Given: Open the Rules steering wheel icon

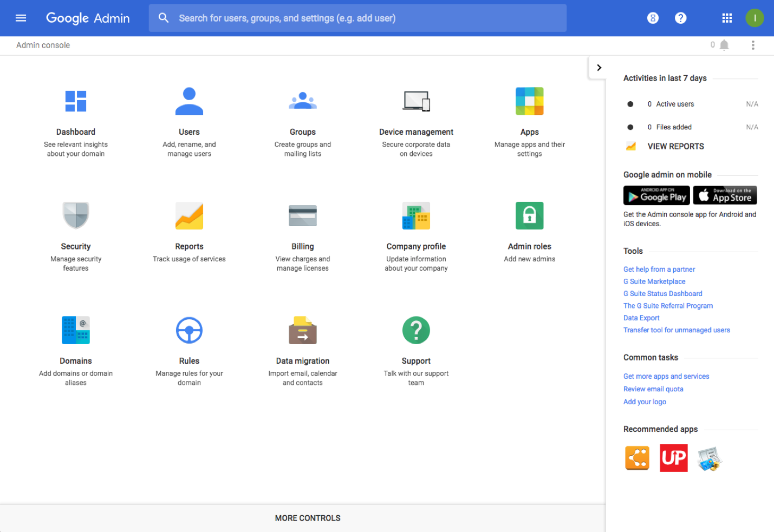Looking at the screenshot, I should [189, 330].
